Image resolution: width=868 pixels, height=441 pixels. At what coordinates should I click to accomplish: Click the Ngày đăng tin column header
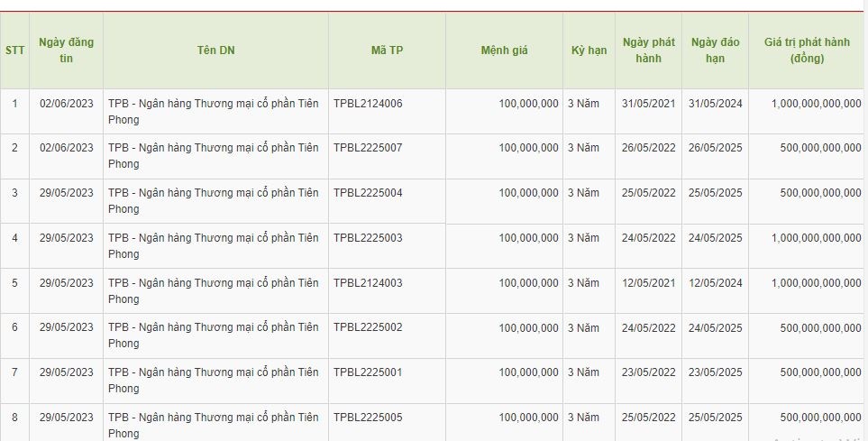point(67,51)
